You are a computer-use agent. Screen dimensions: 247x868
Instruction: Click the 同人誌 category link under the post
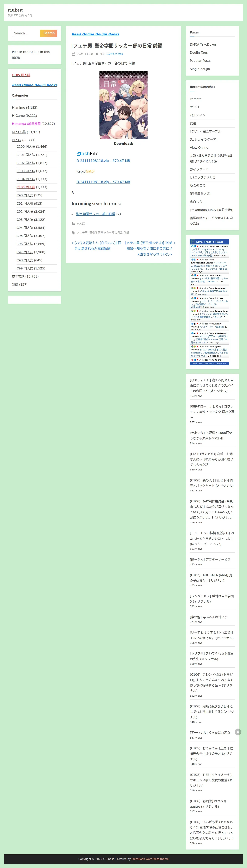click(81, 223)
